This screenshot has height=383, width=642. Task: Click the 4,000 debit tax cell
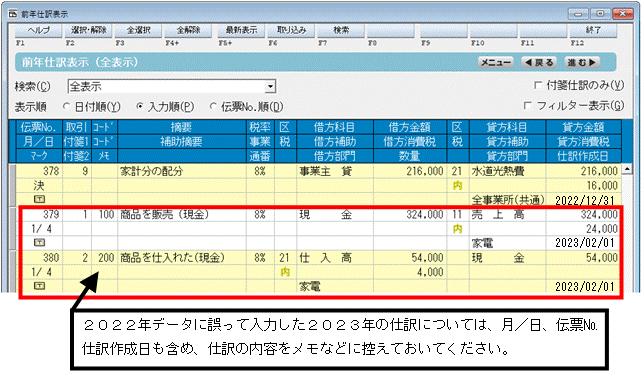coord(410,272)
